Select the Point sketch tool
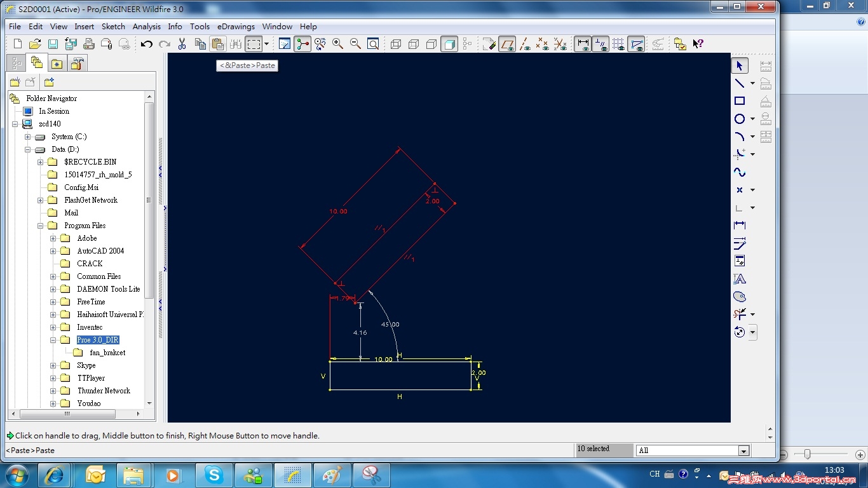The width and height of the screenshot is (868, 488). pyautogui.click(x=740, y=190)
